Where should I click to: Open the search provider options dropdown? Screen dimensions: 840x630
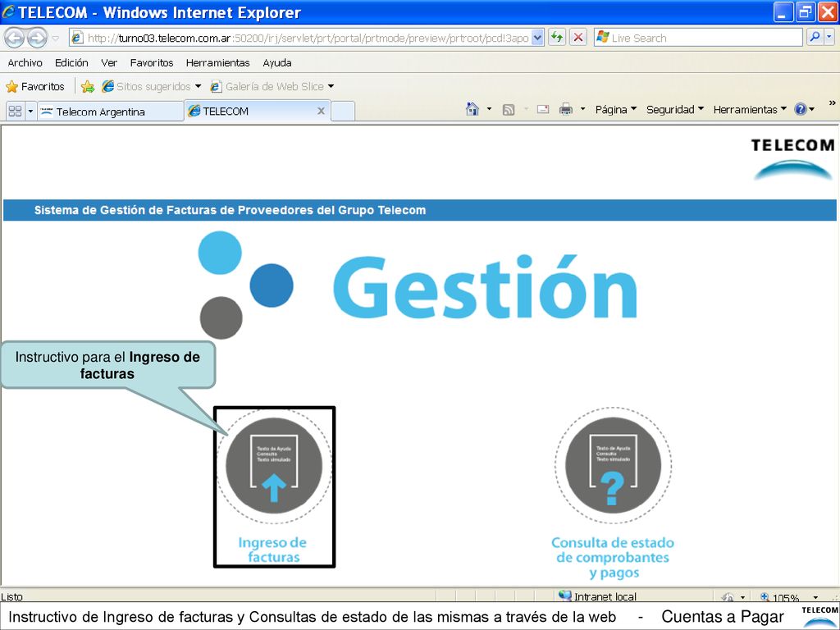tap(829, 37)
